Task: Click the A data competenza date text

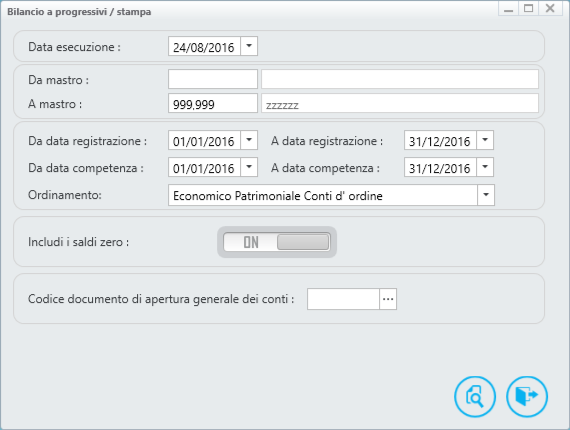Action: click(x=439, y=168)
